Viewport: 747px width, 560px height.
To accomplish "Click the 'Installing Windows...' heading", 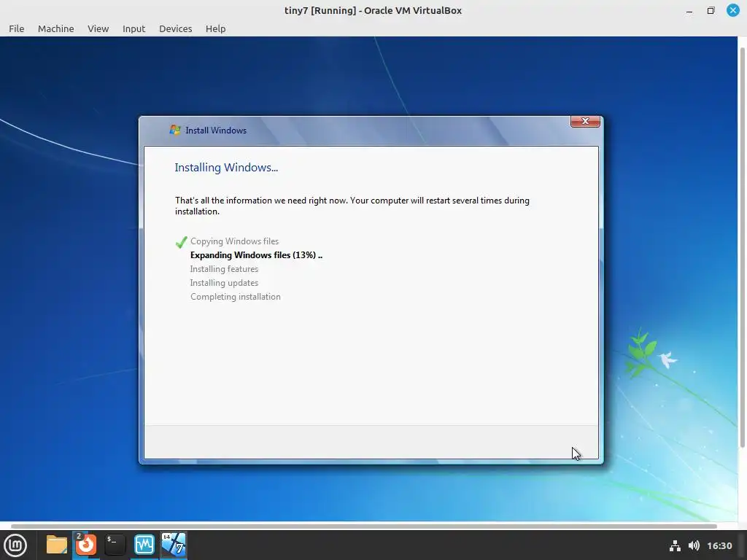I will click(x=226, y=168).
